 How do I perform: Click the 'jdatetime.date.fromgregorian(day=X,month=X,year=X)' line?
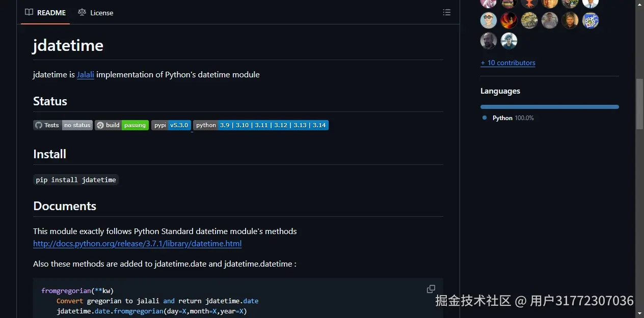tap(152, 311)
